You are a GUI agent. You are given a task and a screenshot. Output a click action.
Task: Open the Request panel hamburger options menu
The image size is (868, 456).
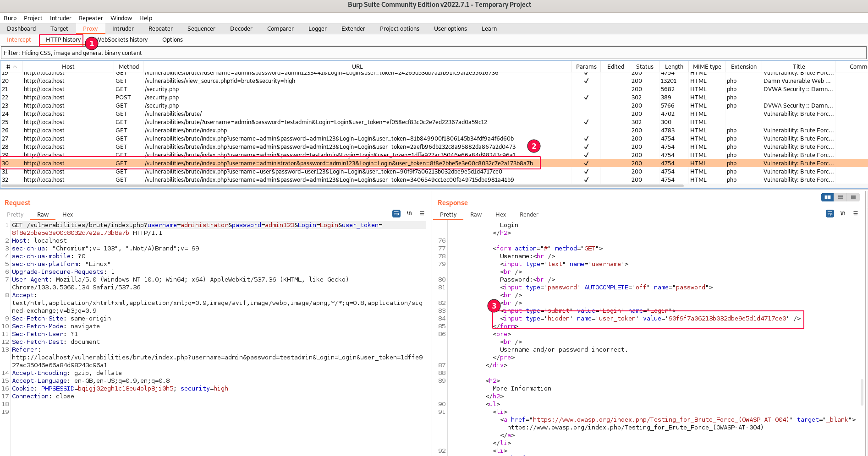[422, 214]
